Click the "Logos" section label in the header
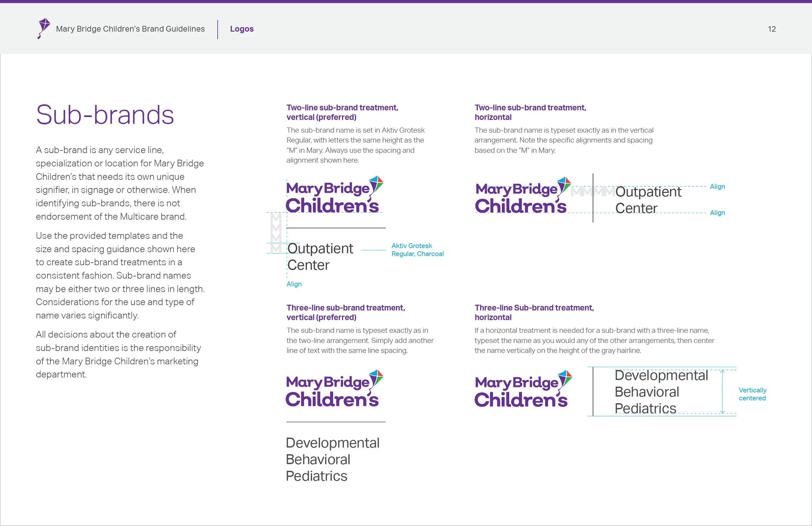This screenshot has width=812, height=526. click(x=242, y=29)
